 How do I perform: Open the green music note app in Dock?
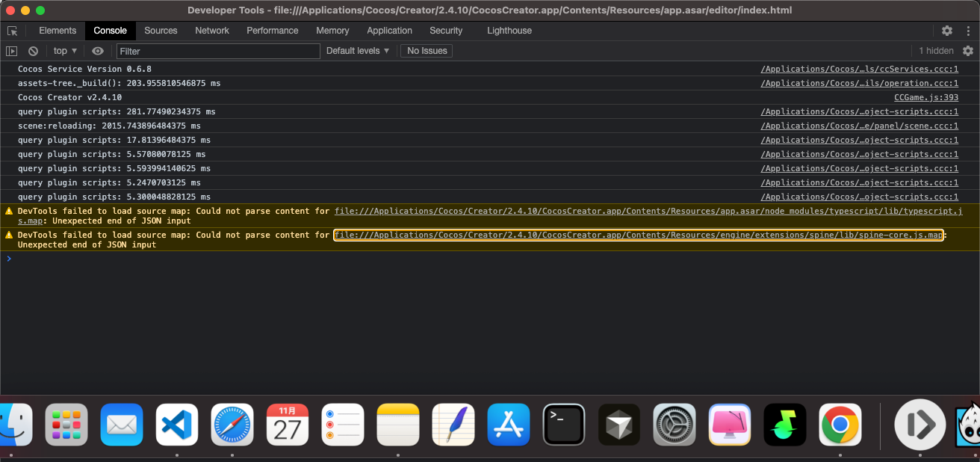point(785,425)
